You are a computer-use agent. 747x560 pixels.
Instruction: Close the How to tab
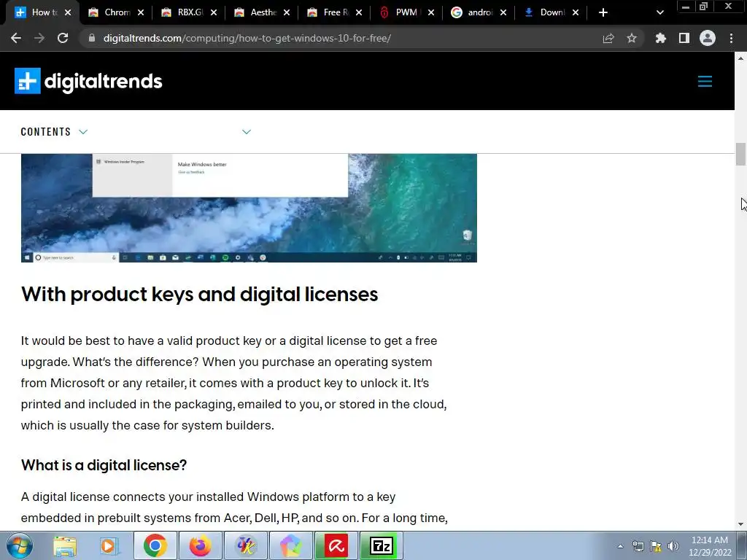tap(68, 12)
